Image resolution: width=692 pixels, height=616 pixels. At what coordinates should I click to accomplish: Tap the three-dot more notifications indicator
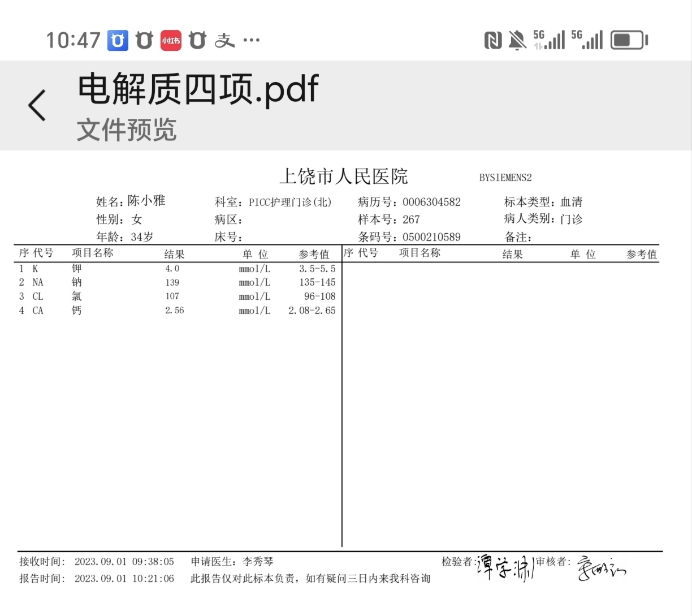tap(251, 40)
